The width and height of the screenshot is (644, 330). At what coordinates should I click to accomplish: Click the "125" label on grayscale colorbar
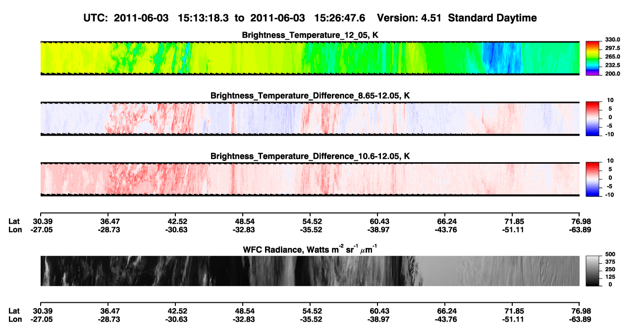[611, 277]
